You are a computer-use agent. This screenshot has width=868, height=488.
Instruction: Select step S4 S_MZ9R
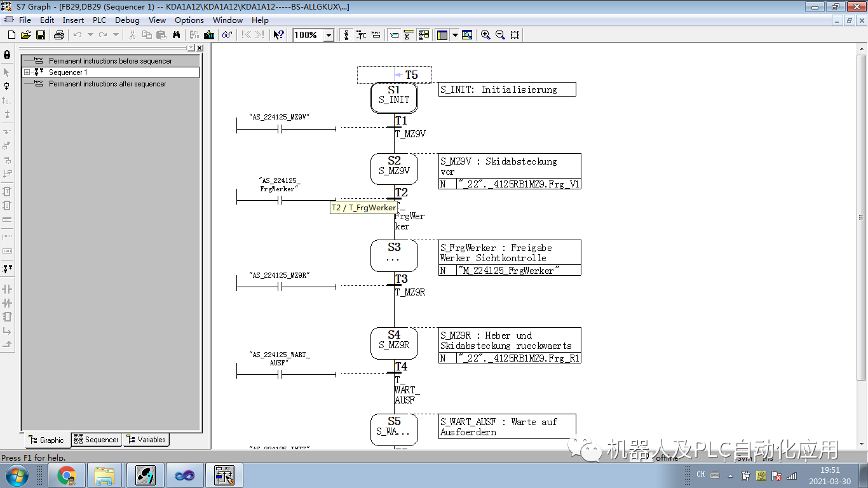coord(394,343)
